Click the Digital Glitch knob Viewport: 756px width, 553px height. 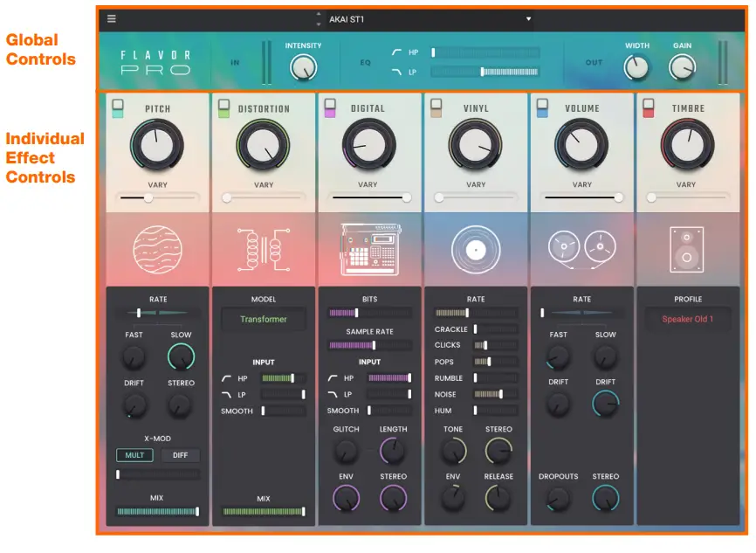pos(346,451)
